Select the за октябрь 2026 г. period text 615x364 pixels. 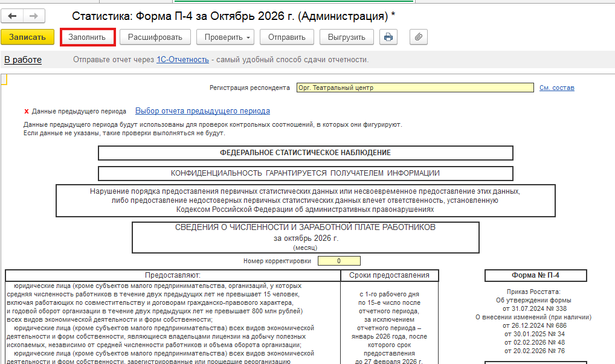point(306,238)
